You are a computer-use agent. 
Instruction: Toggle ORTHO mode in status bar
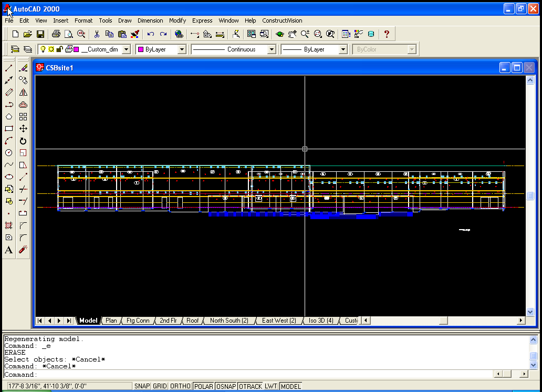[x=180, y=386]
